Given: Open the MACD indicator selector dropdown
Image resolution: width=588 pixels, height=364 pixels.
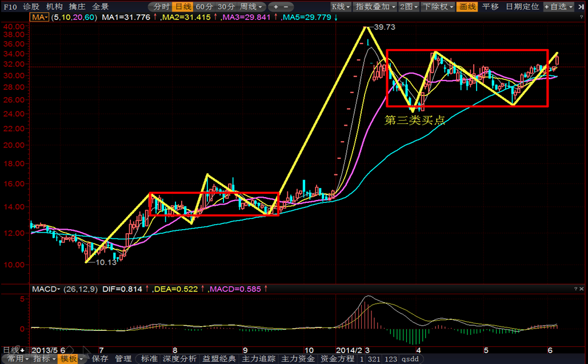Looking at the screenshot, I should click(x=46, y=289).
